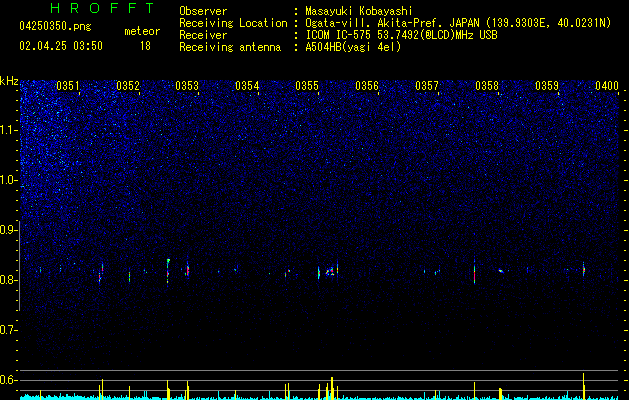Screen dimensions: 629x400
Task: Click the 0357 time marker
Action: pos(427,86)
